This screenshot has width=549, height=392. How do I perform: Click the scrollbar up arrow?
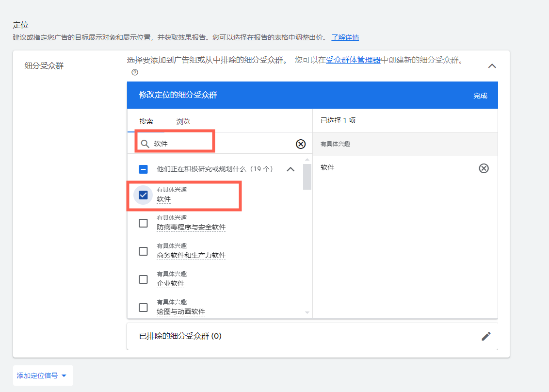point(307,160)
